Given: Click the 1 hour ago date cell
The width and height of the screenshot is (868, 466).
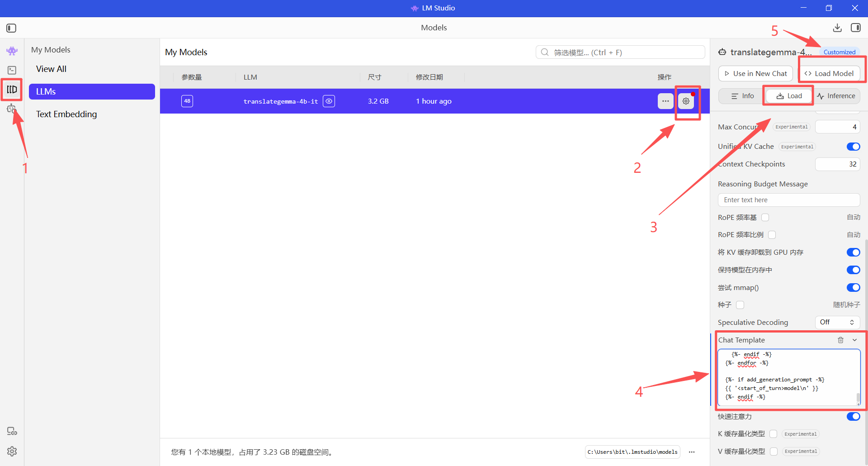Looking at the screenshot, I should (434, 101).
